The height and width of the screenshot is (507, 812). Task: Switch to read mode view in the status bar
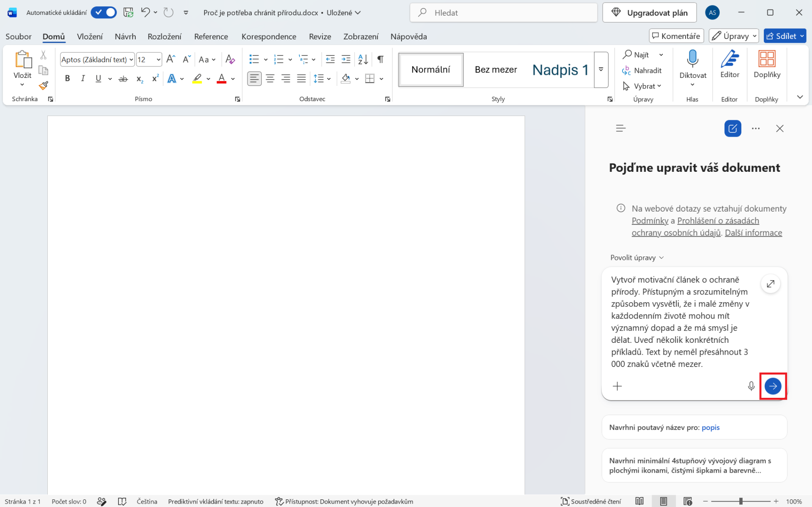[639, 501]
